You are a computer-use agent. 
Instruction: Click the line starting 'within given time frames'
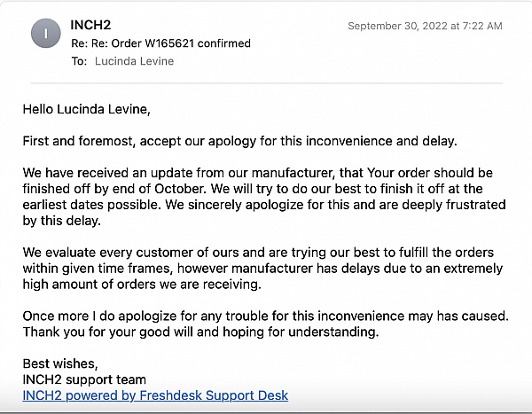tap(262, 269)
